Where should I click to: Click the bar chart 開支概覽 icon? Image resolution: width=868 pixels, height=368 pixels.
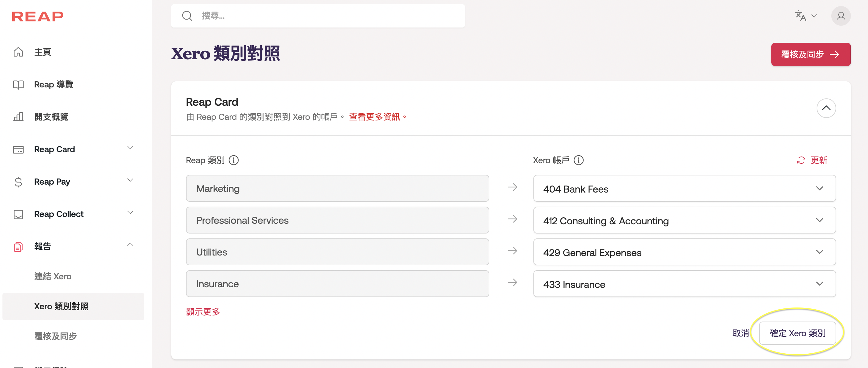pyautogui.click(x=18, y=117)
